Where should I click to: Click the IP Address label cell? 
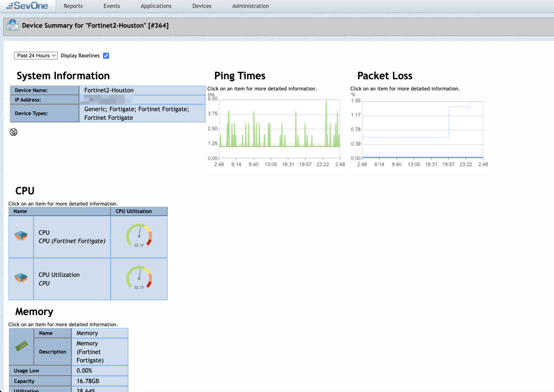(x=44, y=100)
